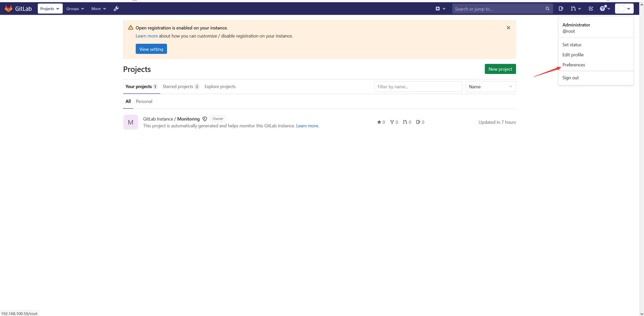Follow the Learn more link in banner
This screenshot has width=644, height=316.
click(x=147, y=36)
